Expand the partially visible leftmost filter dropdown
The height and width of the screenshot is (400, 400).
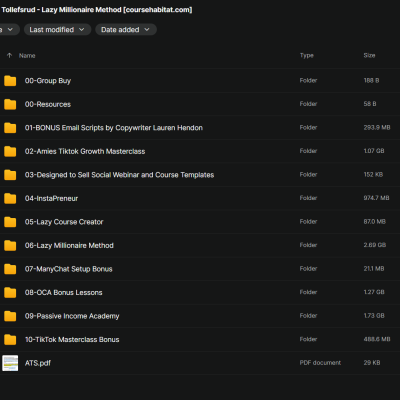[x=9, y=30]
